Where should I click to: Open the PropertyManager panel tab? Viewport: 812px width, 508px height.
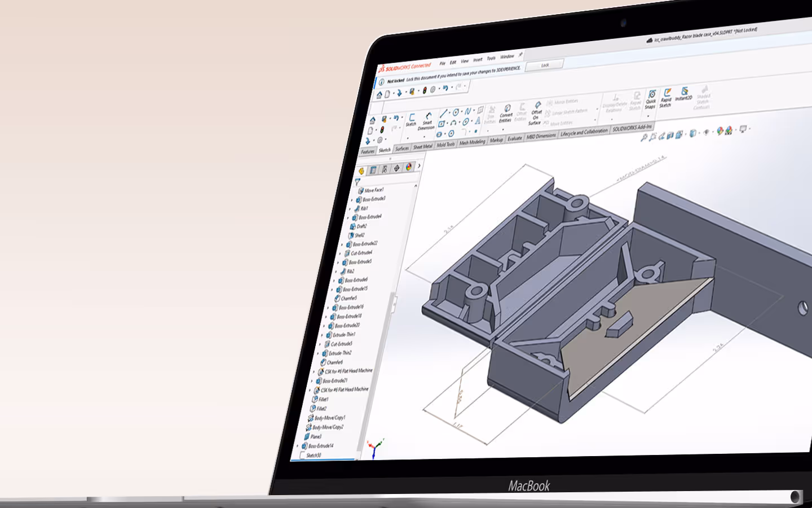[373, 170]
